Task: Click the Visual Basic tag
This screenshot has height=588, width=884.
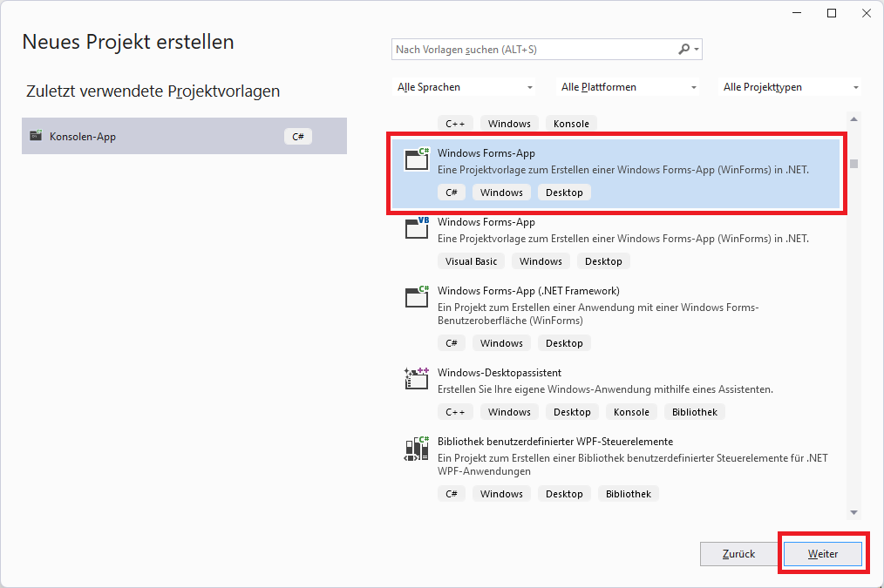Action: 471,261
